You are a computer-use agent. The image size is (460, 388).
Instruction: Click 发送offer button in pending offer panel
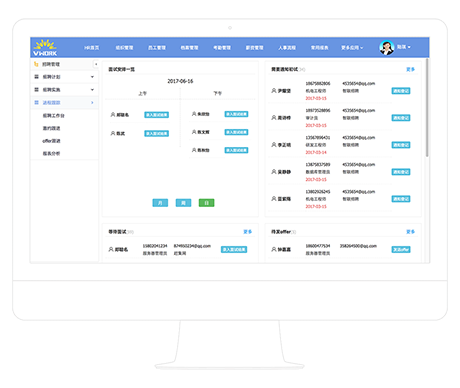(x=401, y=249)
